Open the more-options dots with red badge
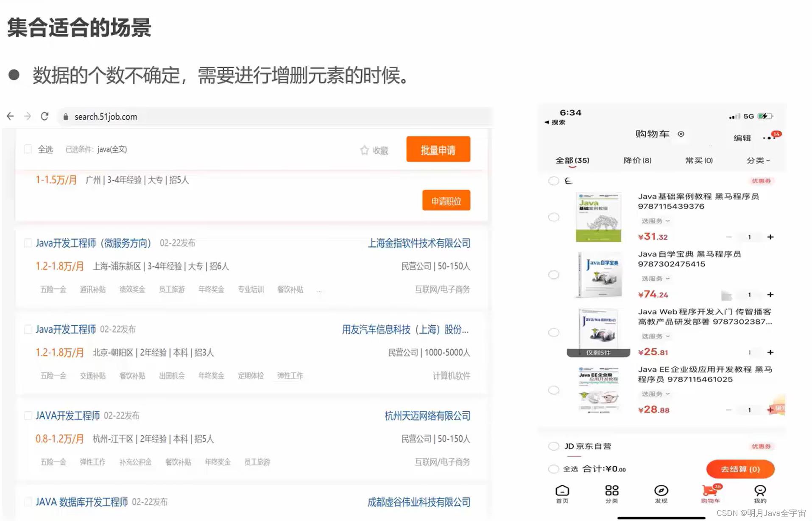The image size is (812, 521). 771,137
